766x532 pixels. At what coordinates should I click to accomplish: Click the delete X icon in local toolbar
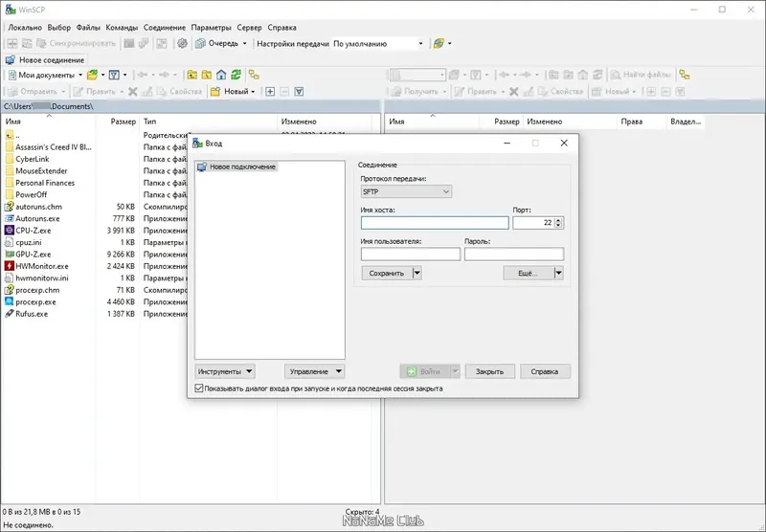tap(132, 92)
